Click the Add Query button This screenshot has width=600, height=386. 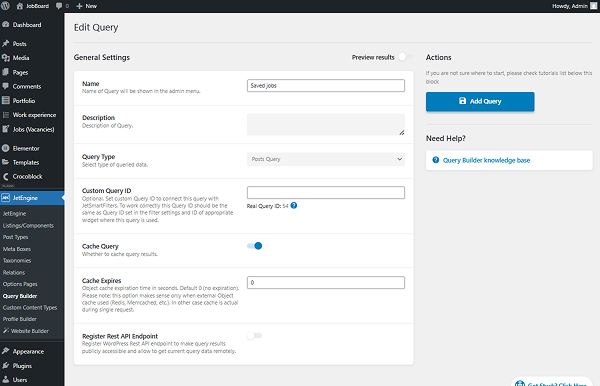[x=480, y=101]
